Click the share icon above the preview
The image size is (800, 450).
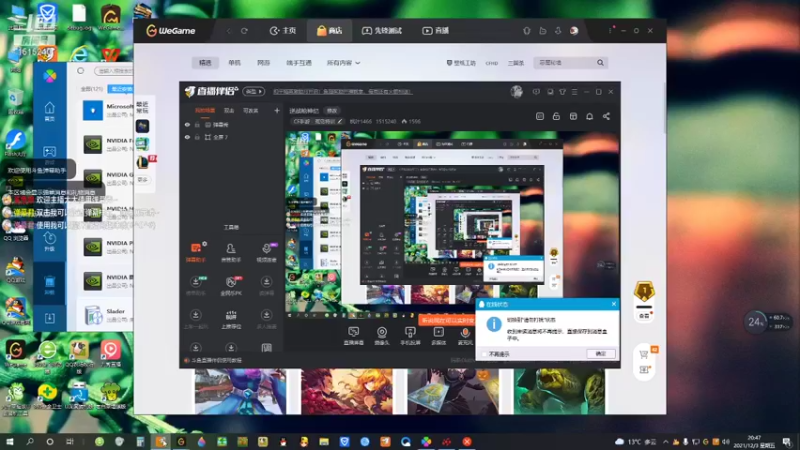(606, 116)
